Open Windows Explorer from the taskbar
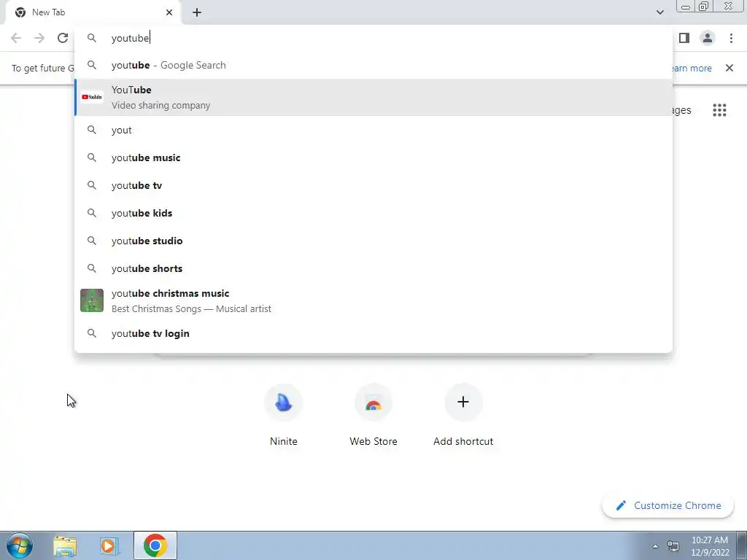 [65, 545]
